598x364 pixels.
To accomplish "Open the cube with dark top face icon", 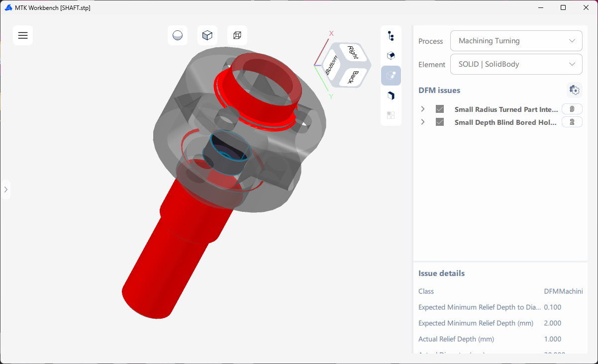I will (x=391, y=56).
